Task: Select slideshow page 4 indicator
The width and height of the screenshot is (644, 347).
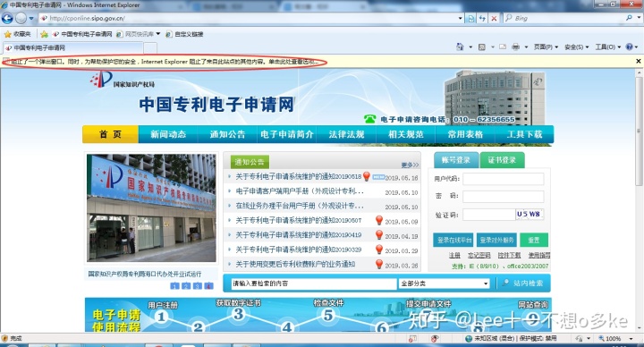Action: (x=208, y=286)
